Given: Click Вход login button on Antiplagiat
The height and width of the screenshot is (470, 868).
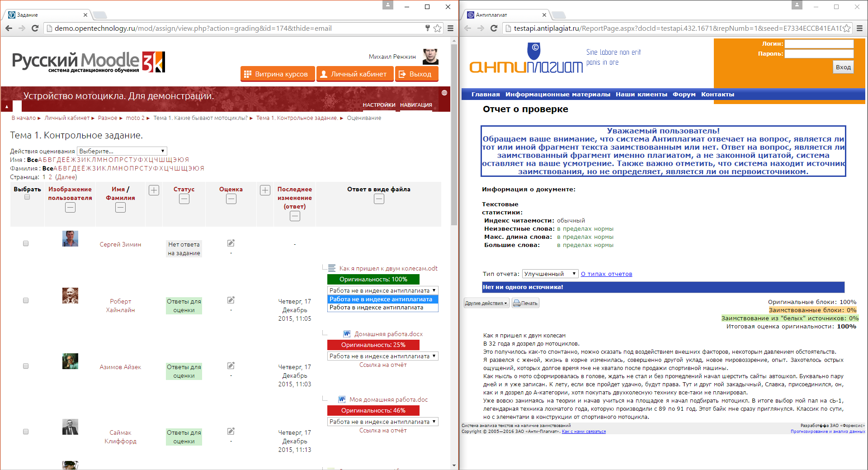Looking at the screenshot, I should tap(843, 67).
